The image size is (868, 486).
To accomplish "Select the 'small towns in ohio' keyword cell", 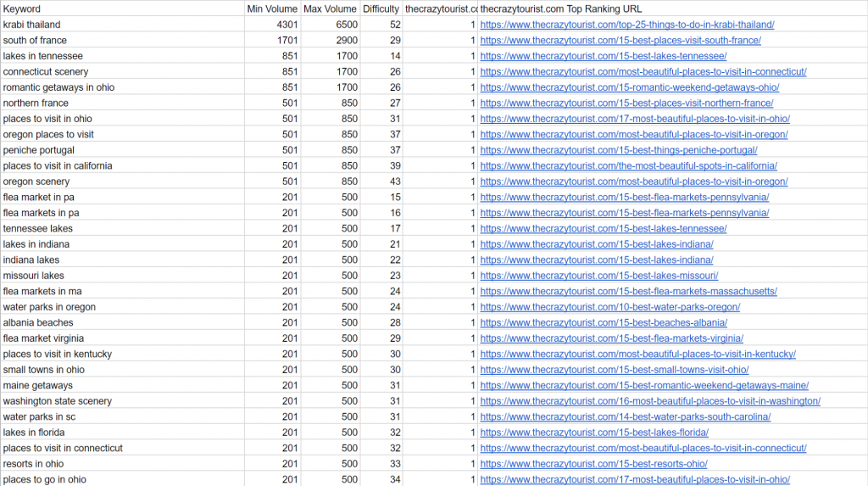I will [x=122, y=370].
